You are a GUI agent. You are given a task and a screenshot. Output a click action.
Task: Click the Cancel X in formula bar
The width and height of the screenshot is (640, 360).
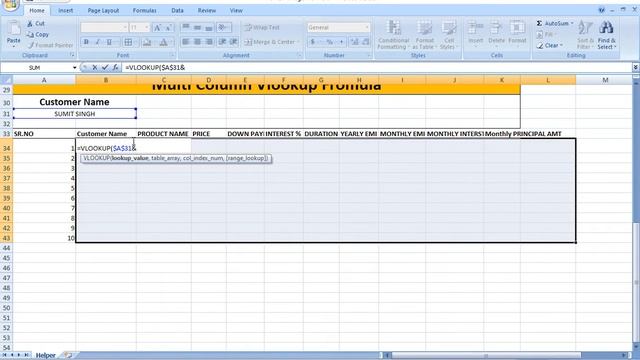pyautogui.click(x=95, y=67)
